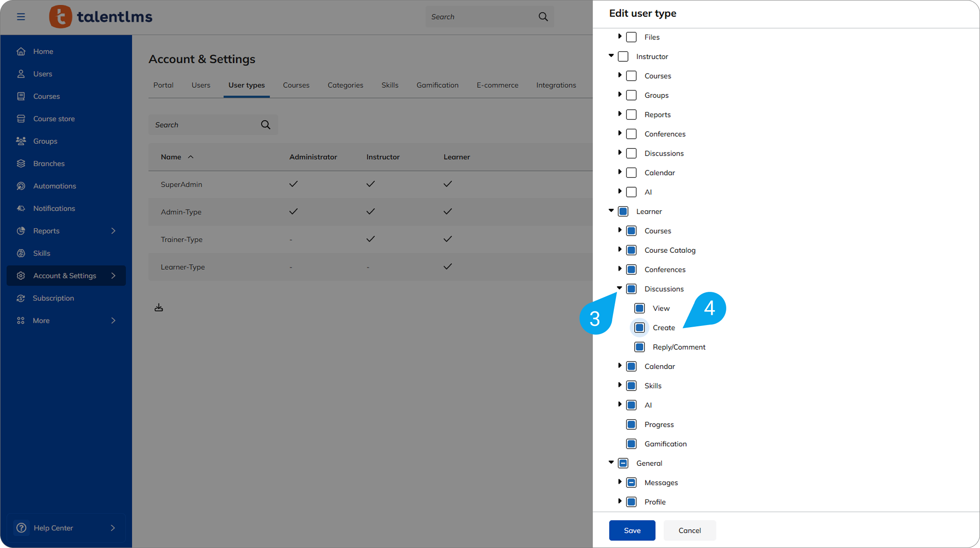Open the hamburger menu icon
The width and height of the screenshot is (980, 548).
(21, 17)
